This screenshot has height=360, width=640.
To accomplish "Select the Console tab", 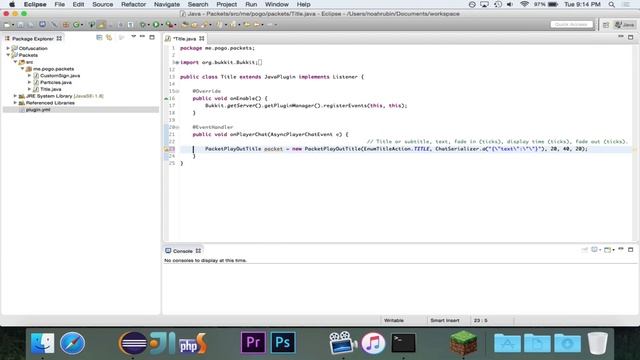I will [182, 251].
